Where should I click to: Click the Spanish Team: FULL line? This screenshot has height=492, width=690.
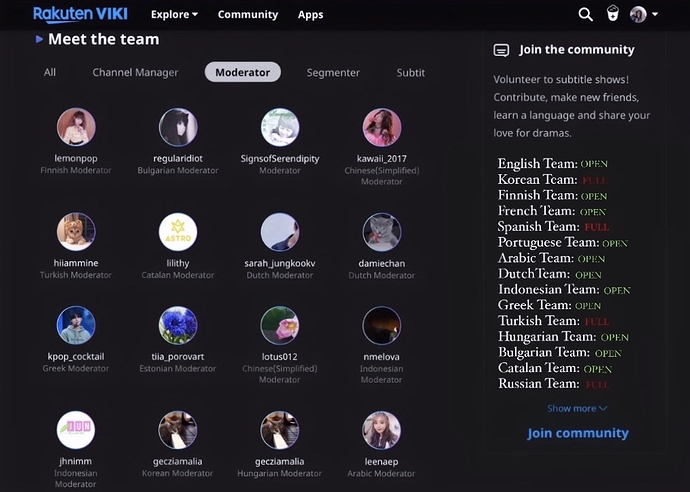(554, 227)
